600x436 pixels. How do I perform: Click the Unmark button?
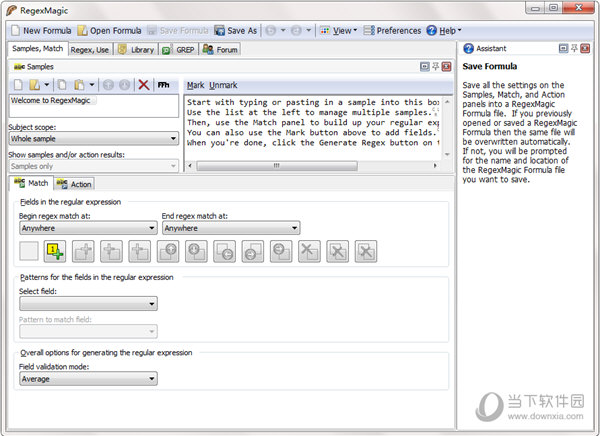223,85
